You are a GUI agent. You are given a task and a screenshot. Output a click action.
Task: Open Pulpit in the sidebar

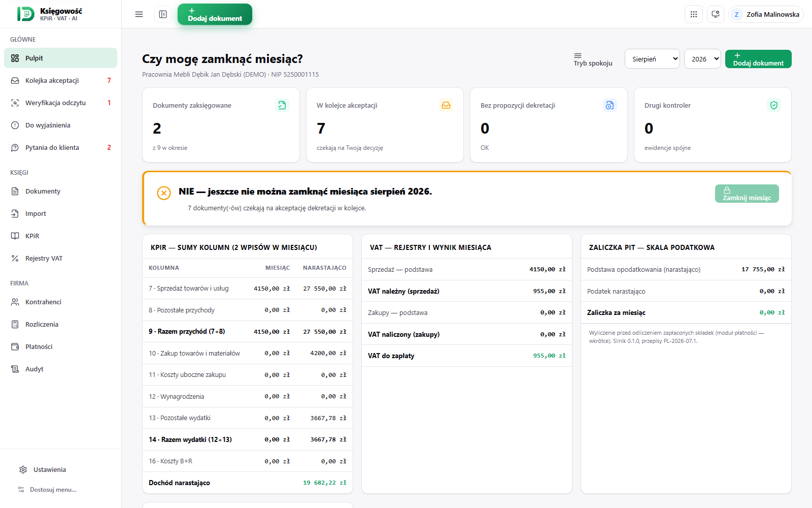[x=60, y=58]
